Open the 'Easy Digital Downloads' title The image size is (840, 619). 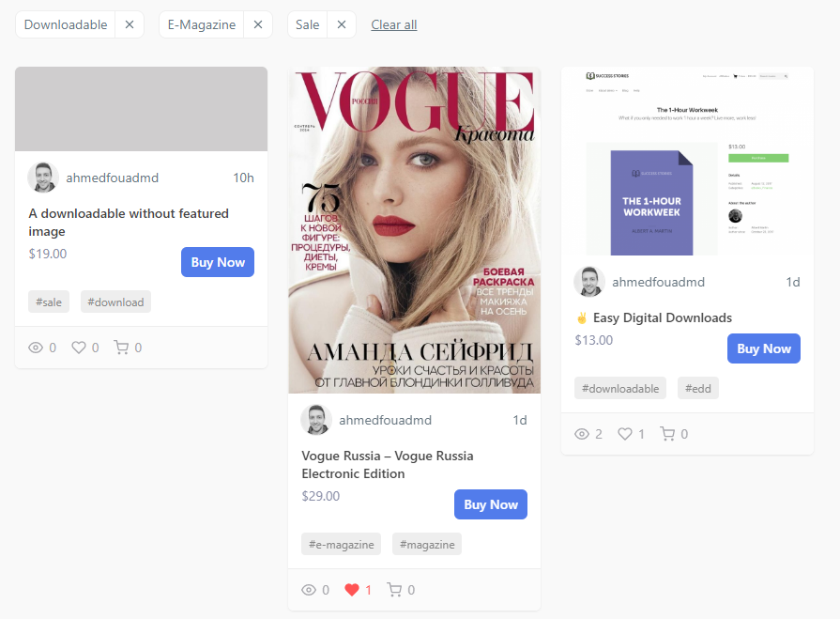click(x=662, y=317)
